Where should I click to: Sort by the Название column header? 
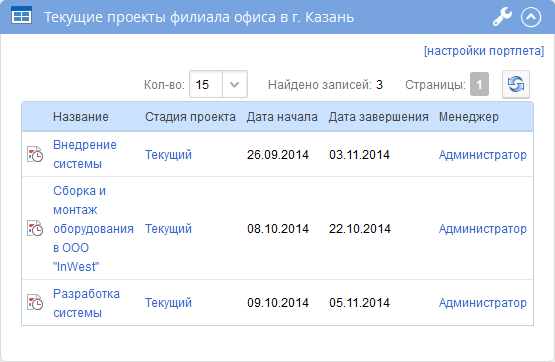point(81,117)
